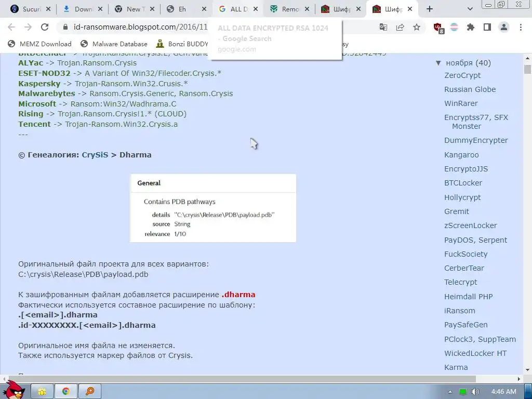This screenshot has height=399, width=532.
Task: Open a new tab with plus button
Action: (x=430, y=9)
